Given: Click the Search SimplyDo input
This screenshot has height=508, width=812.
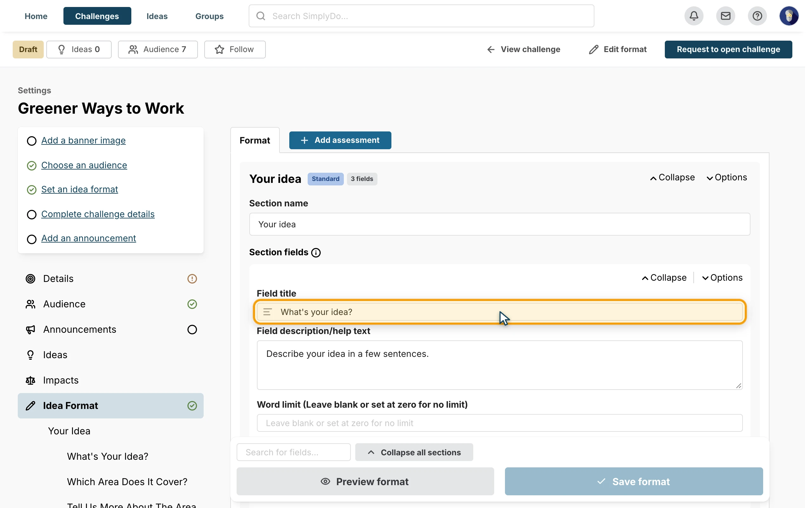Looking at the screenshot, I should [x=422, y=16].
